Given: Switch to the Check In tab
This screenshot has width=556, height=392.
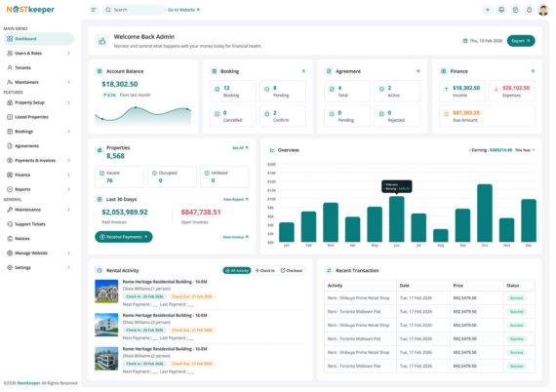Looking at the screenshot, I should tap(265, 271).
